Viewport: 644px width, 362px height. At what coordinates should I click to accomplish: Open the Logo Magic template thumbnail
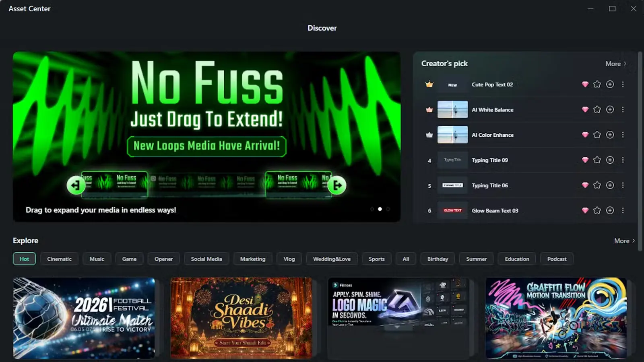pos(398,318)
